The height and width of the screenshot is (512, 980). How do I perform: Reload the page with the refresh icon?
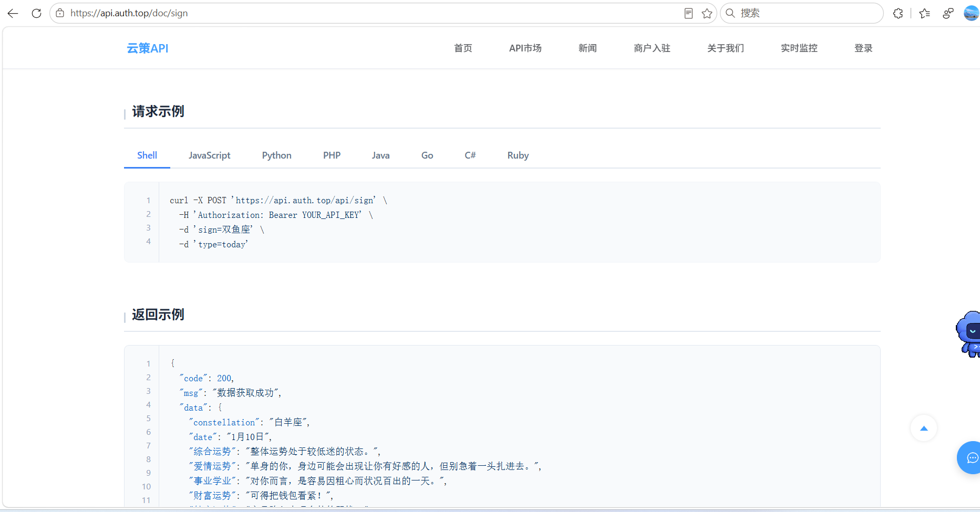(x=36, y=13)
